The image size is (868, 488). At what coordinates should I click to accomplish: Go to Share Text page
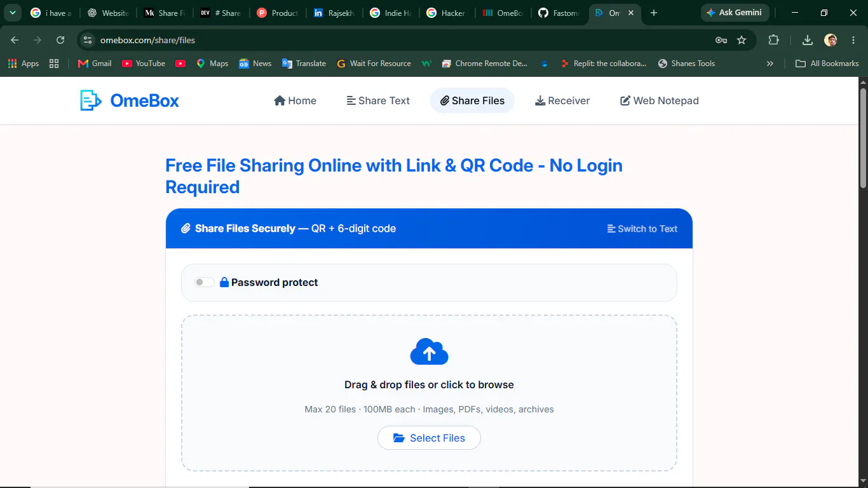pos(378,100)
